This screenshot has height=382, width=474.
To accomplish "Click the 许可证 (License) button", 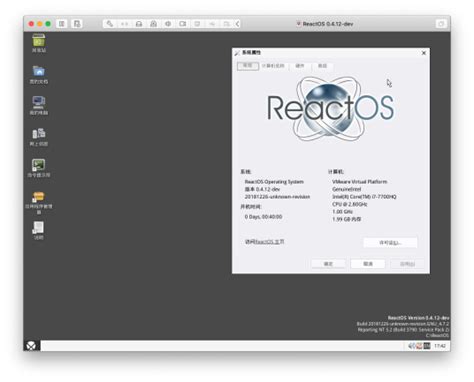I will point(390,243).
